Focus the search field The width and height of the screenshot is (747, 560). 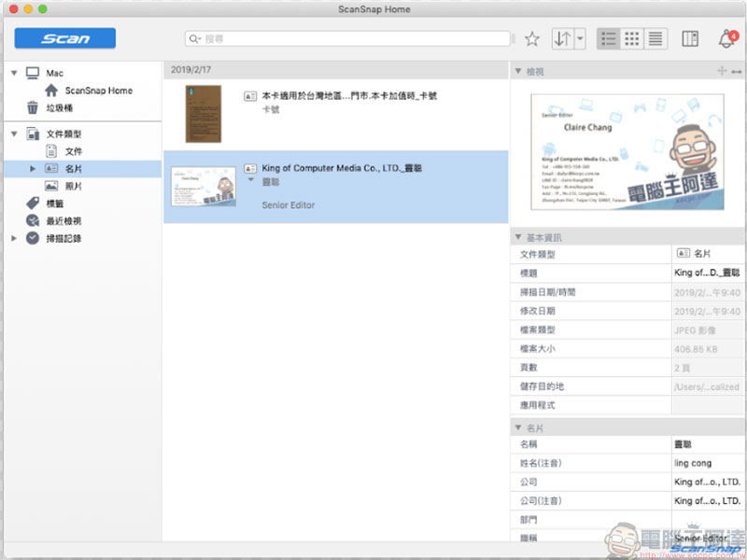click(x=347, y=38)
